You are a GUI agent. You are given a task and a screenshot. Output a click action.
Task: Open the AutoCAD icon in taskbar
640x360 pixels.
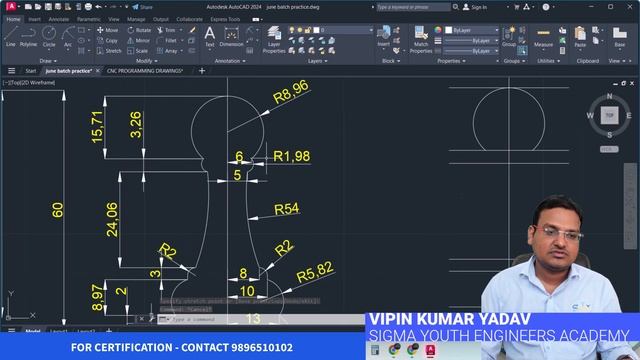click(x=430, y=350)
